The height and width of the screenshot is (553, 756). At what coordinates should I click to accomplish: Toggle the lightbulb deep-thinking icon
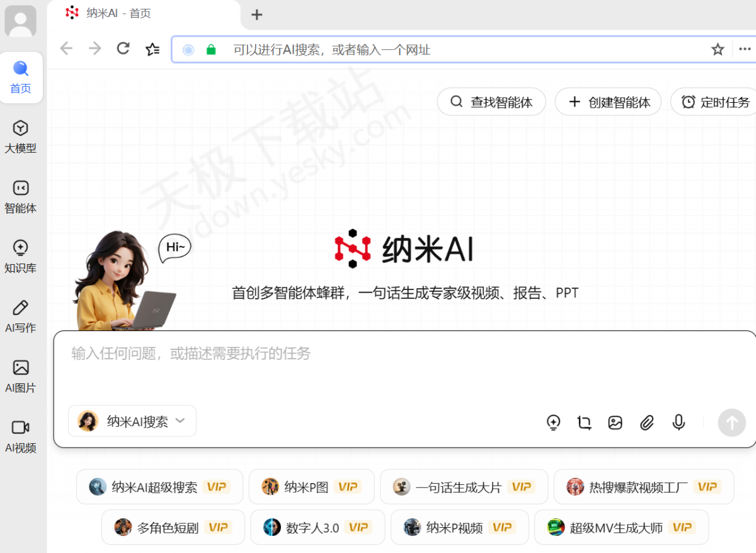[553, 422]
